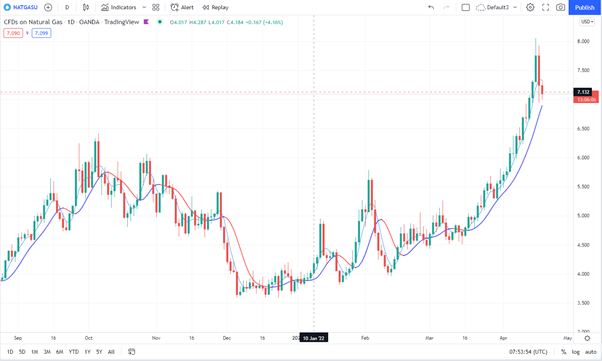The height and width of the screenshot is (361, 602).
Task: Click the 5.000 price scale label
Action: (583, 216)
